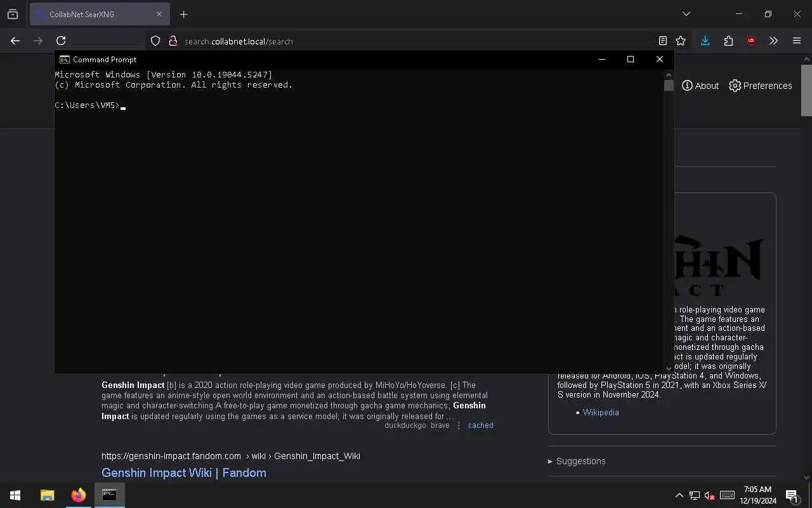Toggle reader view icon in address bar
The height and width of the screenshot is (508, 812).
point(663,41)
